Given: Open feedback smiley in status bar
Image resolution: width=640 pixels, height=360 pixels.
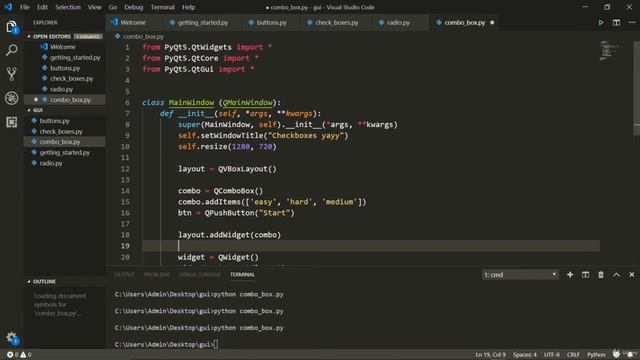Looking at the screenshot, I should point(616,354).
